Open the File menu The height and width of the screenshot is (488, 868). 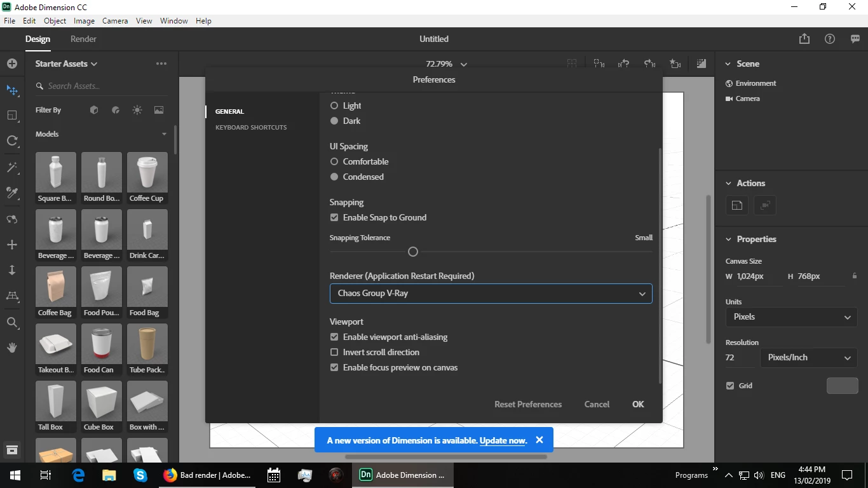click(x=10, y=21)
